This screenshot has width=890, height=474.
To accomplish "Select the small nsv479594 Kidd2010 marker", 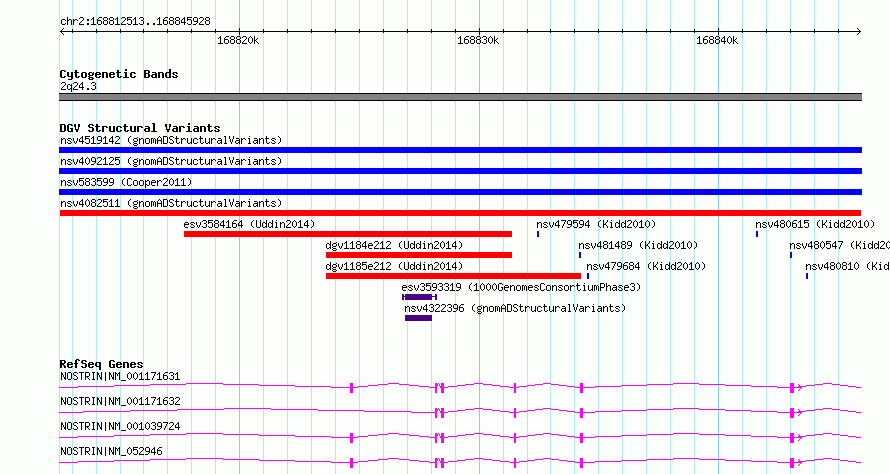I will point(538,234).
